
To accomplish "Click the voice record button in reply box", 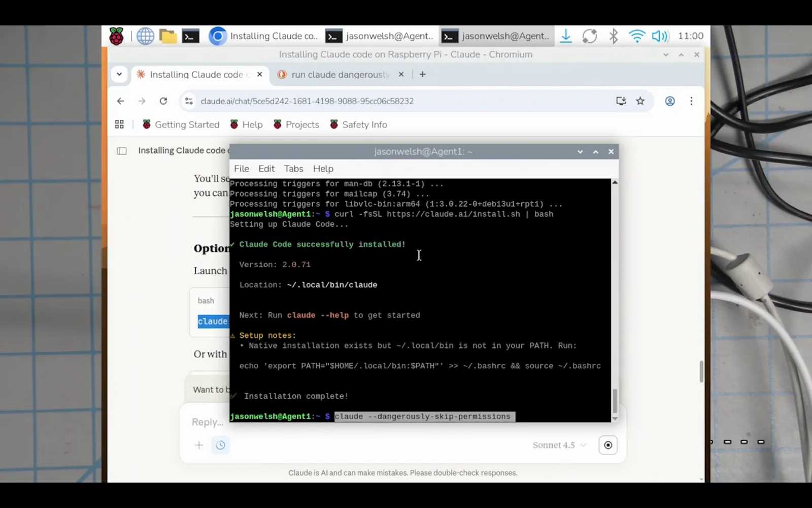I will pos(608,445).
